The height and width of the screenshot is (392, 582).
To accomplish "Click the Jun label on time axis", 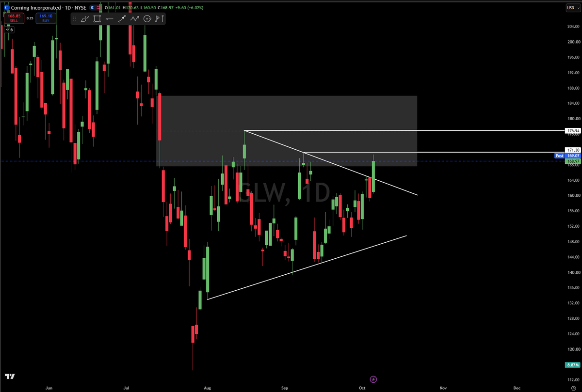I will point(48,388).
